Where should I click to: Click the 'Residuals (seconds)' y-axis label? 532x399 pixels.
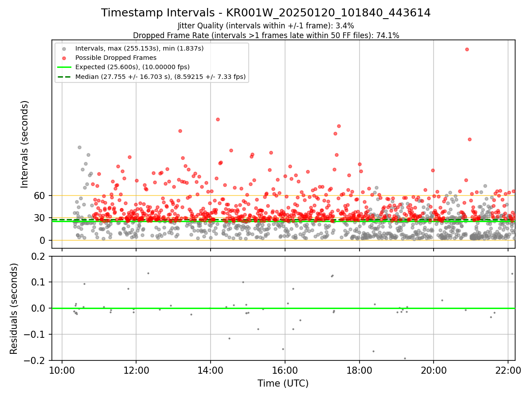tap(14, 309)
